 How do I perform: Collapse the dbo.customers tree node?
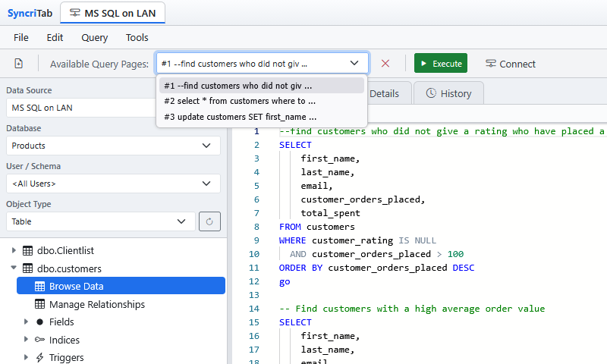(14, 268)
